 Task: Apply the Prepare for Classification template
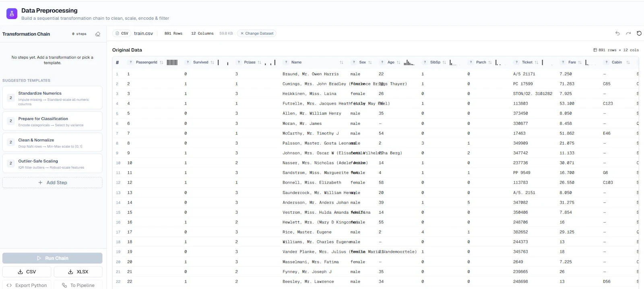point(52,121)
